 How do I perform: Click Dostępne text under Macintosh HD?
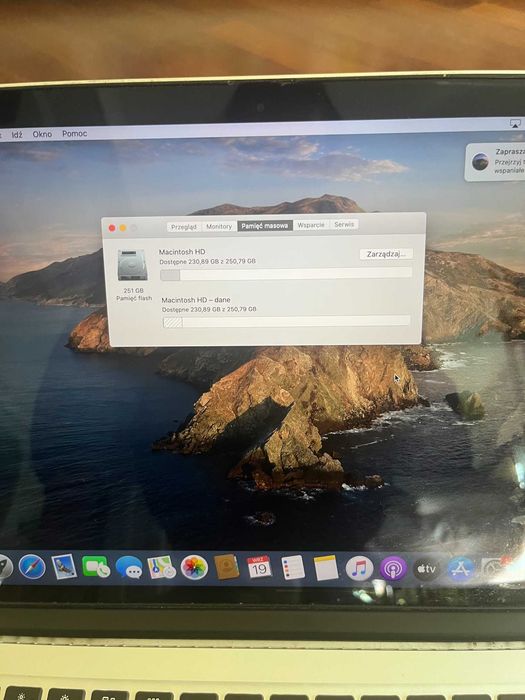click(208, 261)
